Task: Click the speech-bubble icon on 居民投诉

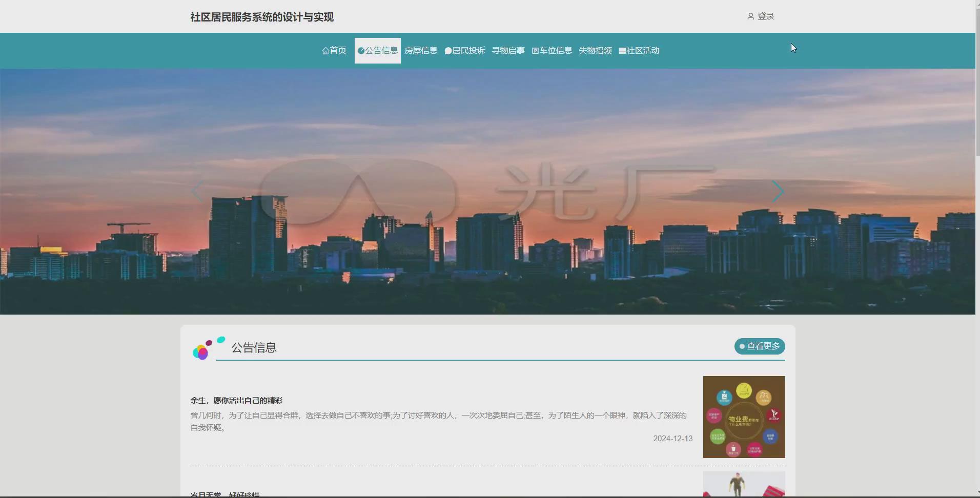Action: [x=447, y=50]
